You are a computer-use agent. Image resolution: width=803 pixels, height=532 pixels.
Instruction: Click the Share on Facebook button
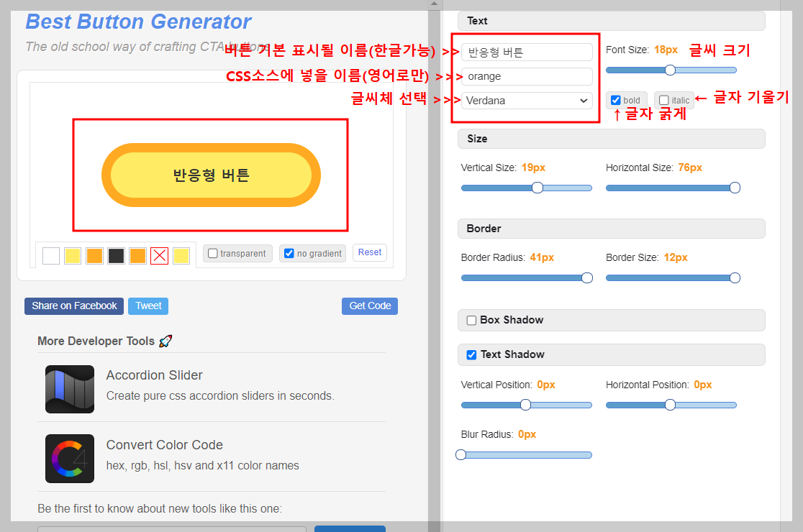point(73,306)
